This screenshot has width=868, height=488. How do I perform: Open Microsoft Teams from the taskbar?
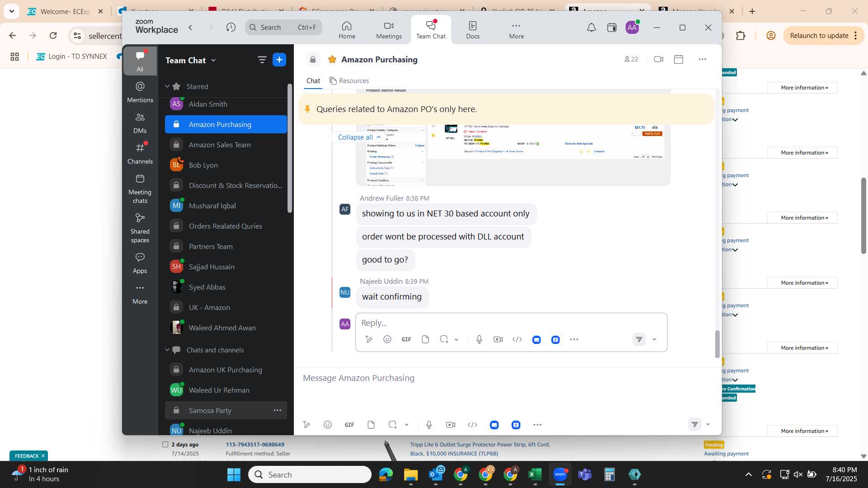pyautogui.click(x=585, y=474)
